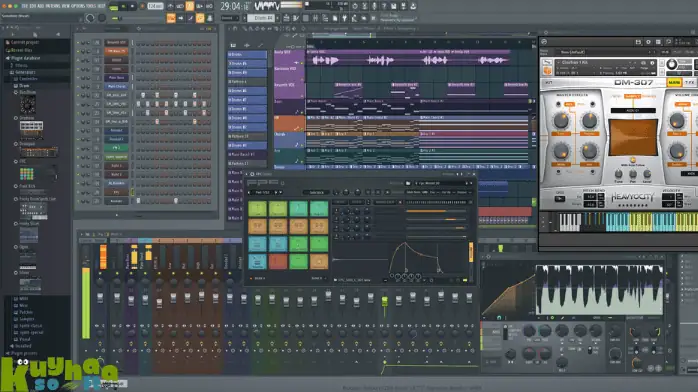Open Kontakt settings gear icon
Screen dimensions: 698x392
(648, 42)
